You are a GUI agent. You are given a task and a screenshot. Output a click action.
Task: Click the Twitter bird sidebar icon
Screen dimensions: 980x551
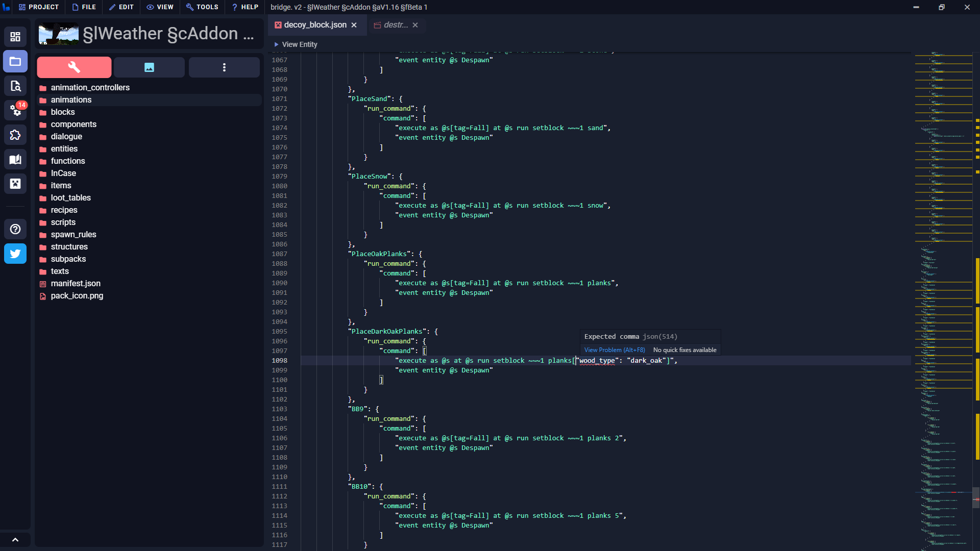click(15, 254)
